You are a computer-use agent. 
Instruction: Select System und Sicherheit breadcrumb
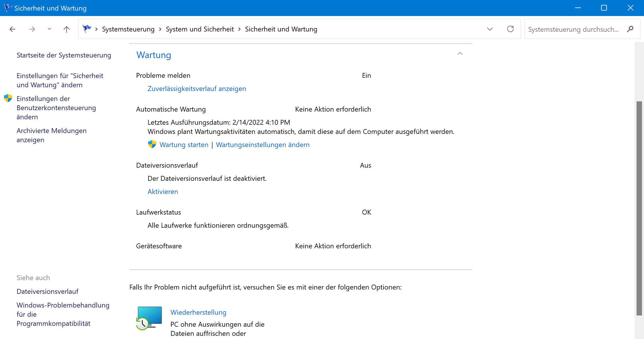click(200, 29)
